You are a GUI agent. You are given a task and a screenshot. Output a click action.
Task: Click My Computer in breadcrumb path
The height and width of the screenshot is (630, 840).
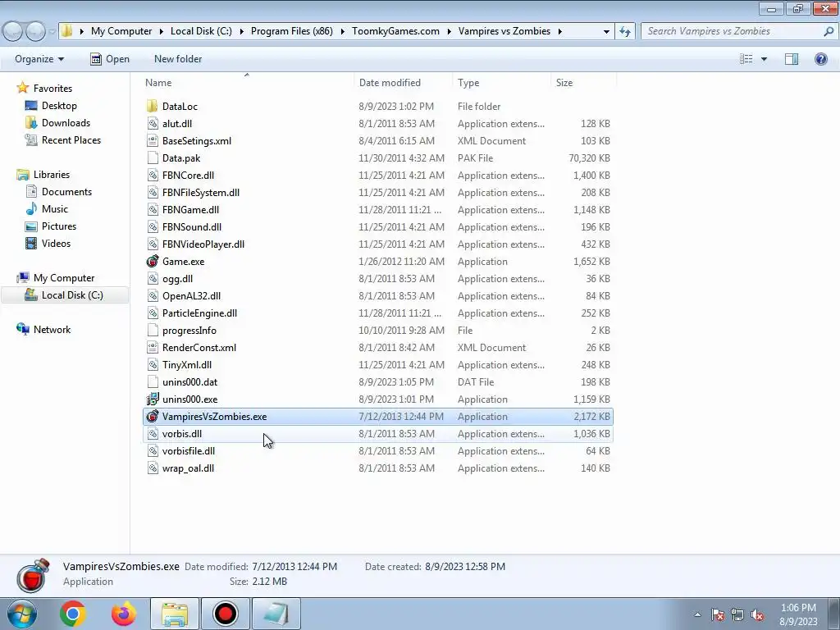point(121,31)
